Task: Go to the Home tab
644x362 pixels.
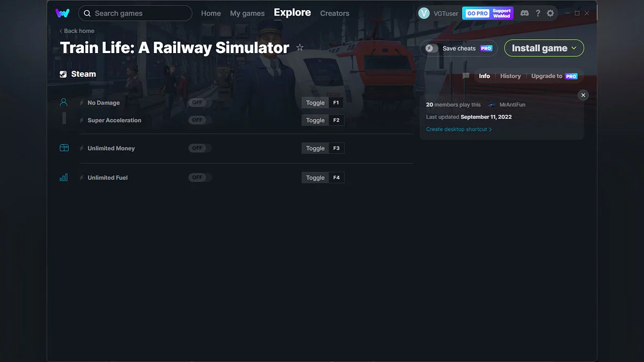Action: (x=211, y=13)
